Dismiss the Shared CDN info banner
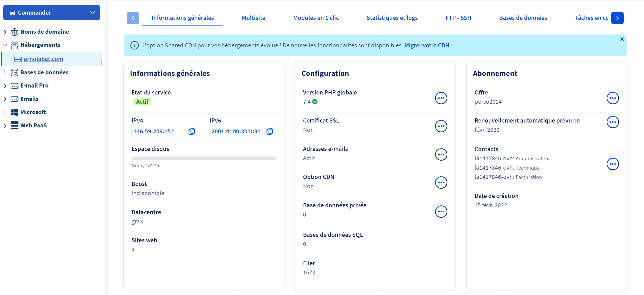The height and width of the screenshot is (295, 644). (622, 39)
